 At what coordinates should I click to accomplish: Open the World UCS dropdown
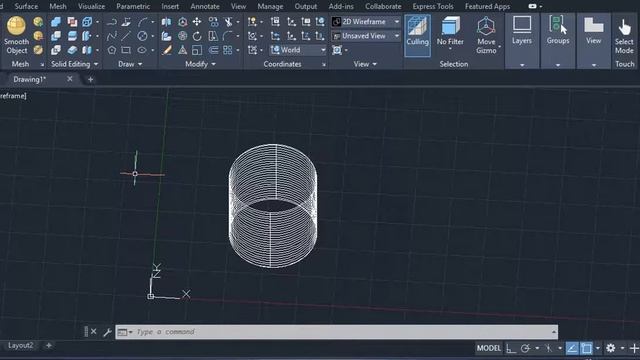[x=298, y=50]
